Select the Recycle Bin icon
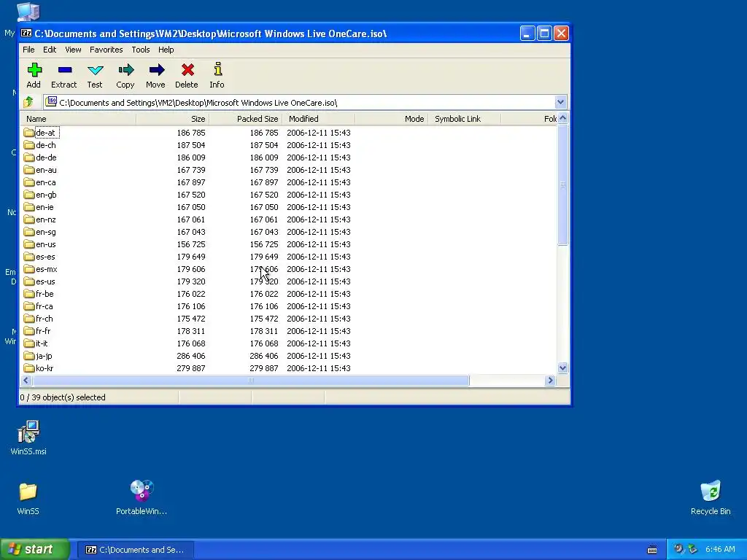 click(x=711, y=491)
